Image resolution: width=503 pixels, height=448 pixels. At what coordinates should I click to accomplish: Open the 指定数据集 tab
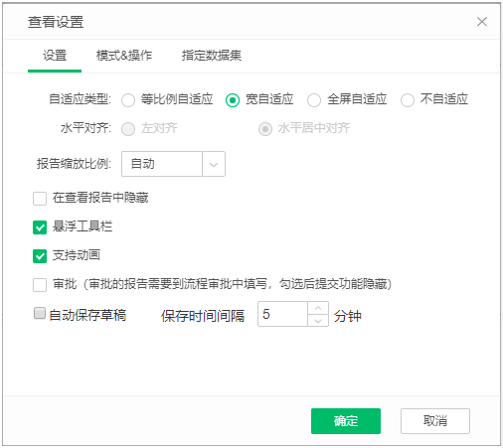[212, 56]
